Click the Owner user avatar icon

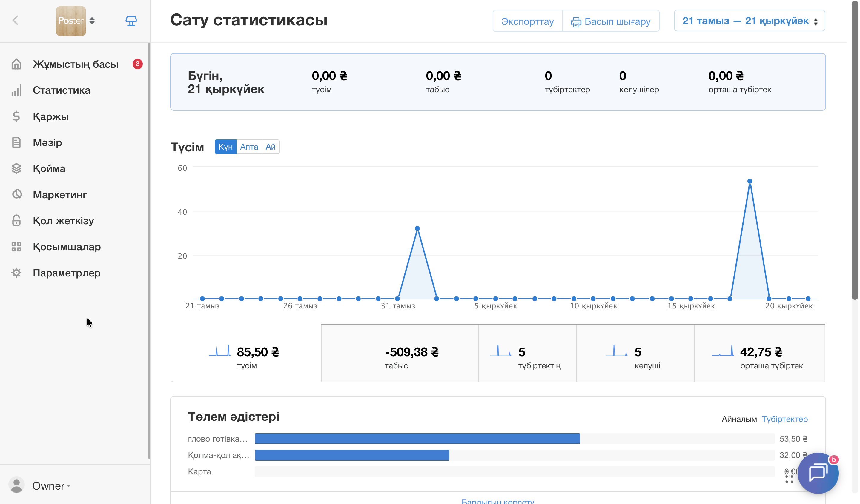(16, 485)
